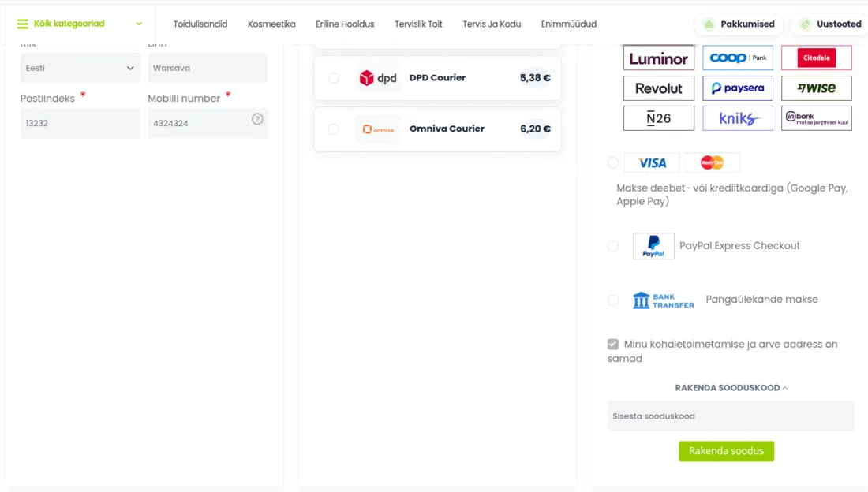
Task: Click the Bank Transfer logo
Action: [x=663, y=300]
